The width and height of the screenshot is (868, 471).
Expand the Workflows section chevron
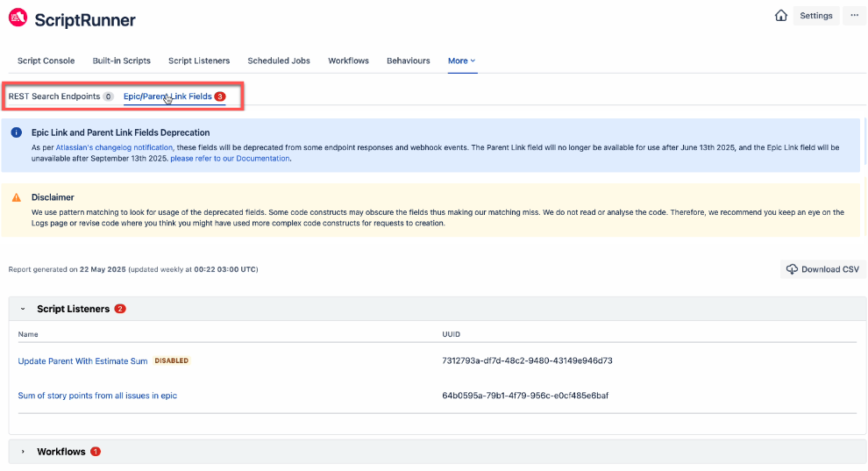(23, 452)
